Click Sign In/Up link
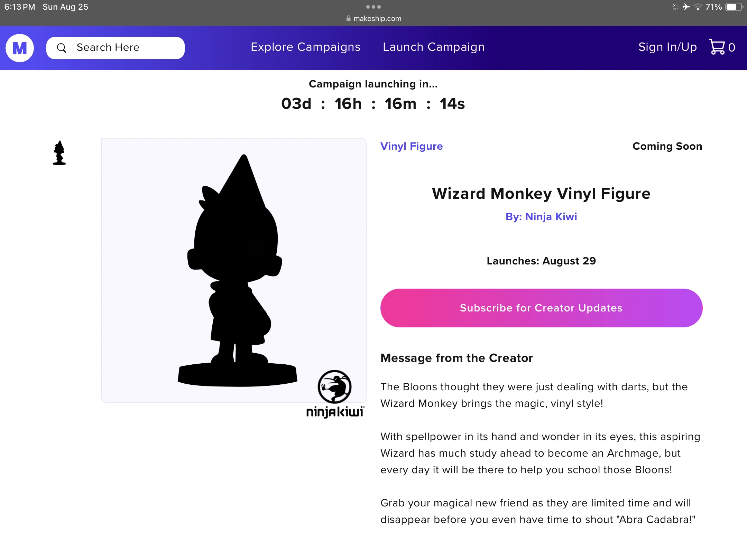The image size is (747, 560). (667, 47)
